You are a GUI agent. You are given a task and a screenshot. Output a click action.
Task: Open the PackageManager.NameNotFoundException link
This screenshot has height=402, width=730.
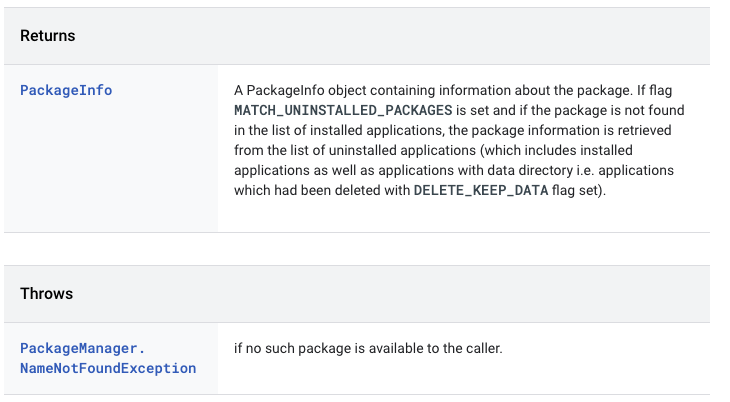pos(108,358)
